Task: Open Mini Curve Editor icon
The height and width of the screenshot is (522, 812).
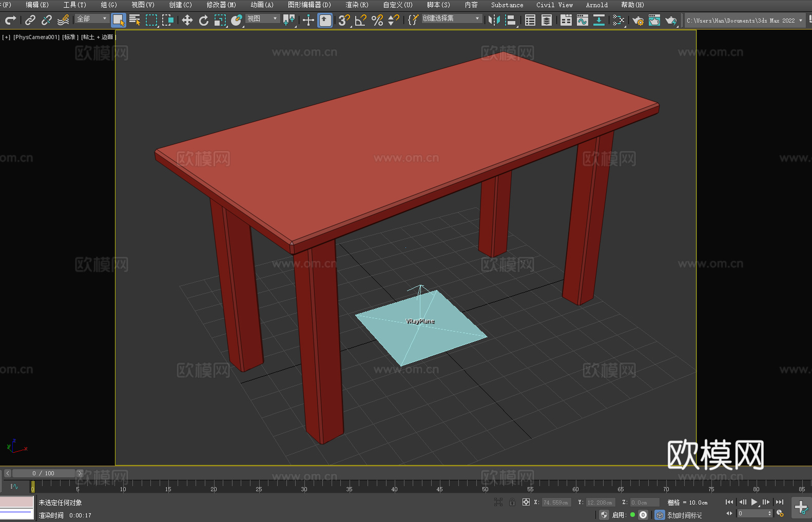Action: (14, 487)
